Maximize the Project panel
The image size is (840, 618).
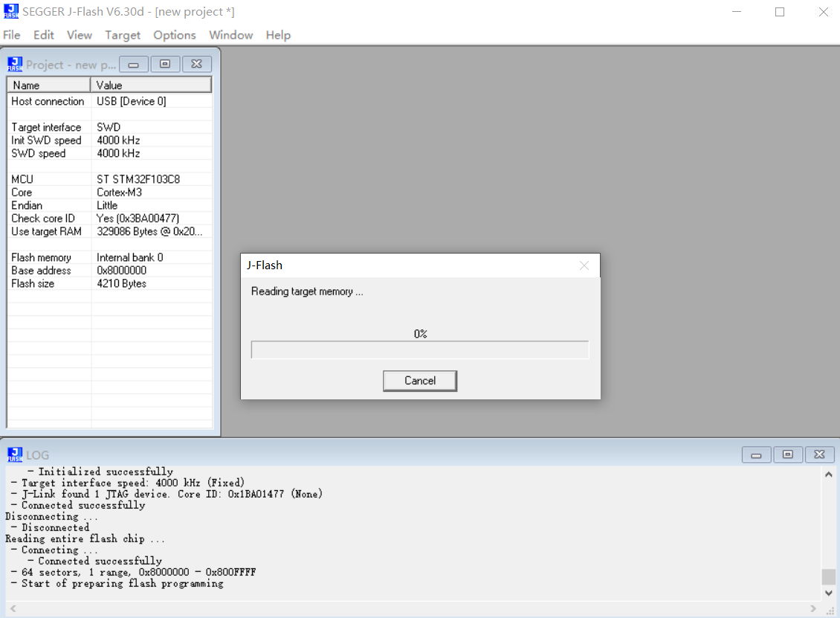165,64
